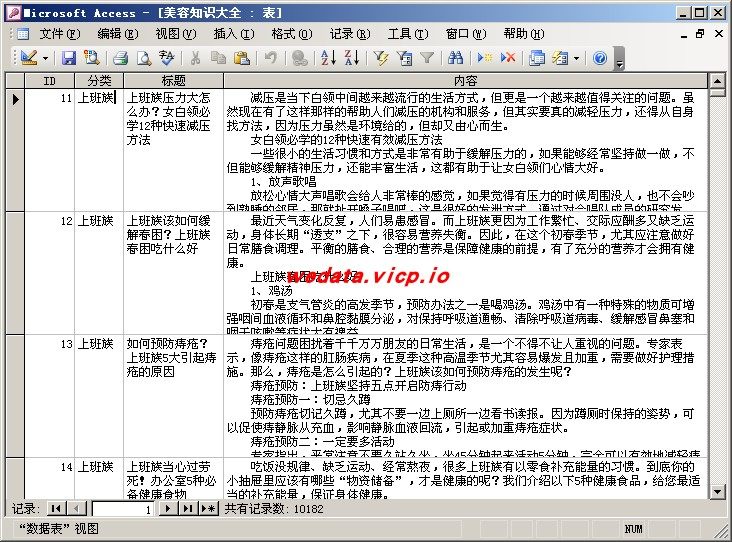Click title cell 如何预防痔疮

[173, 396]
